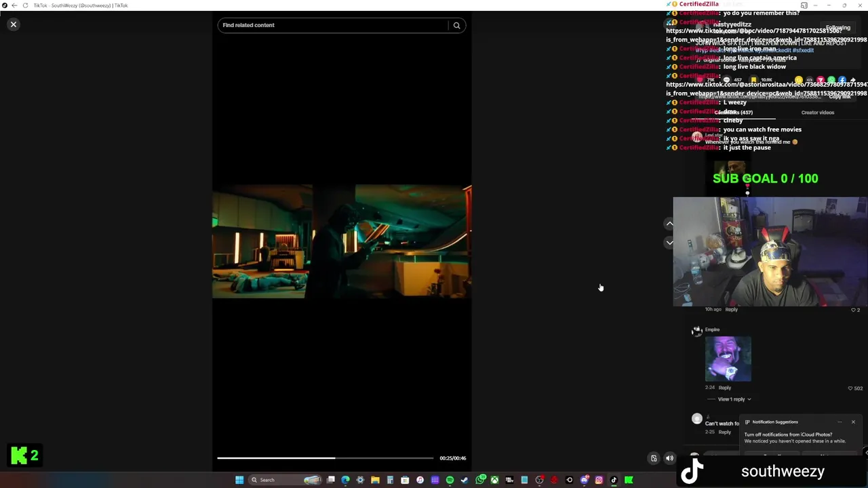Save video with the bookmark icon

pos(753,79)
